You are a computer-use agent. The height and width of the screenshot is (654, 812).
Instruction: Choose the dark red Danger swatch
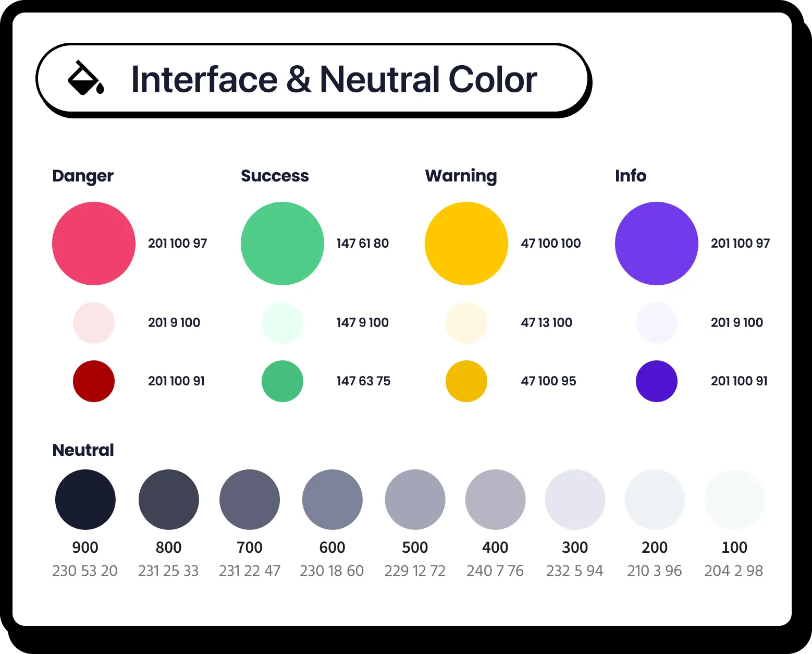[x=94, y=381]
